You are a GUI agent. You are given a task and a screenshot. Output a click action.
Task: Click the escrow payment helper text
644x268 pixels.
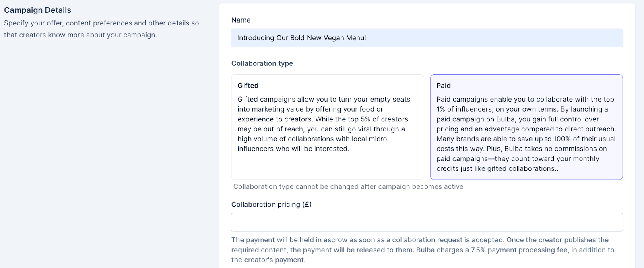[x=420, y=240]
